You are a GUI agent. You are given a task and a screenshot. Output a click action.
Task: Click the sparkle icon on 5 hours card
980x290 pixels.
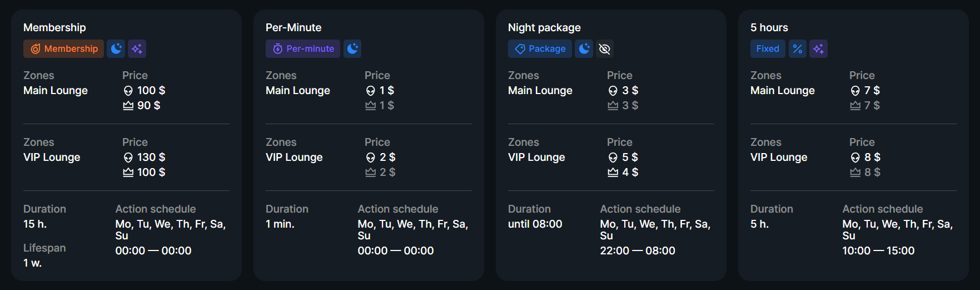(818, 49)
